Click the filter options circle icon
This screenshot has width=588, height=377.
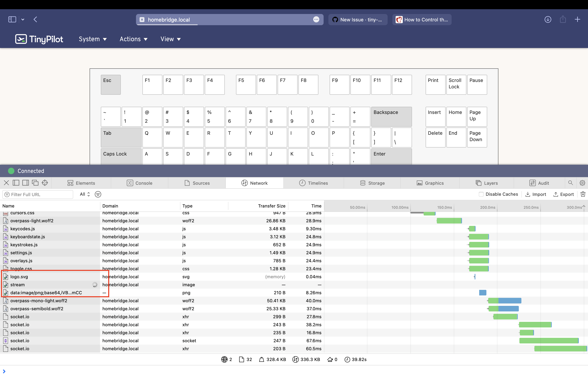(98, 194)
